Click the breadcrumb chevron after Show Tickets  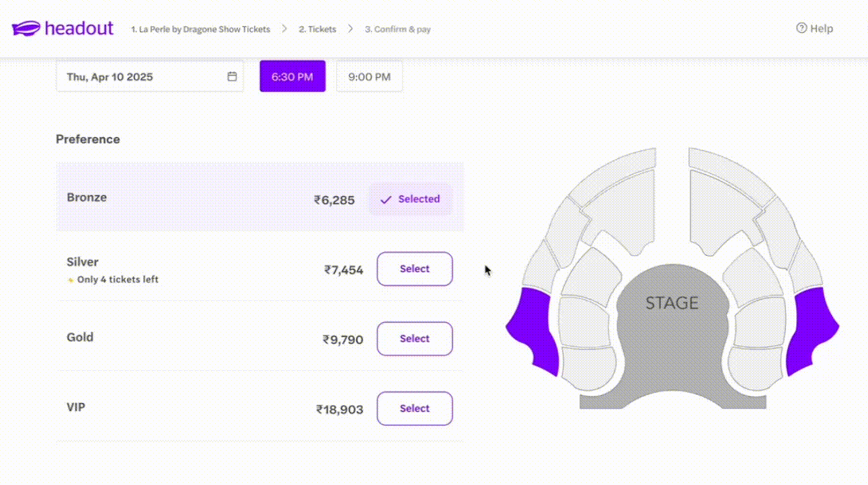point(284,29)
